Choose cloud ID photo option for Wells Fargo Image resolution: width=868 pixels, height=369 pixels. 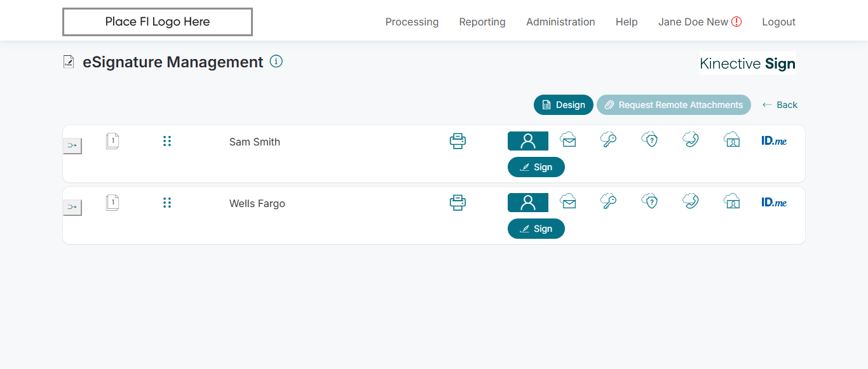[731, 202]
